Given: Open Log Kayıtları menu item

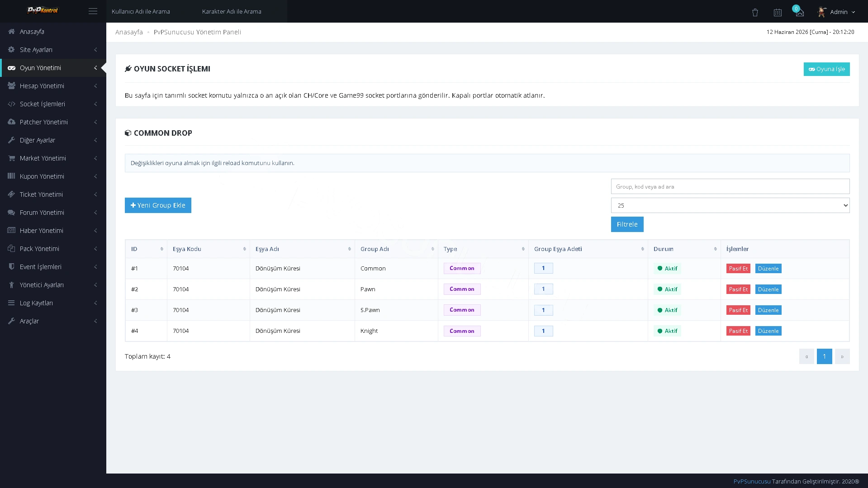Looking at the screenshot, I should pyautogui.click(x=53, y=303).
